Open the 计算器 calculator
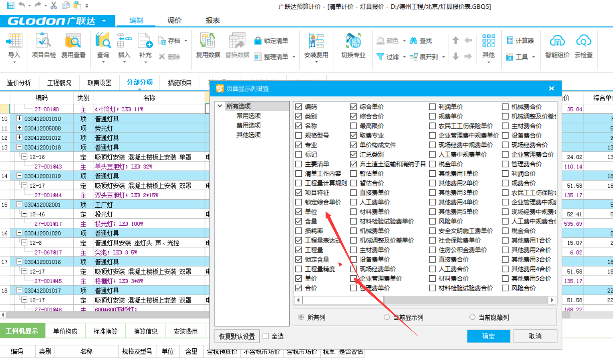 (520, 41)
